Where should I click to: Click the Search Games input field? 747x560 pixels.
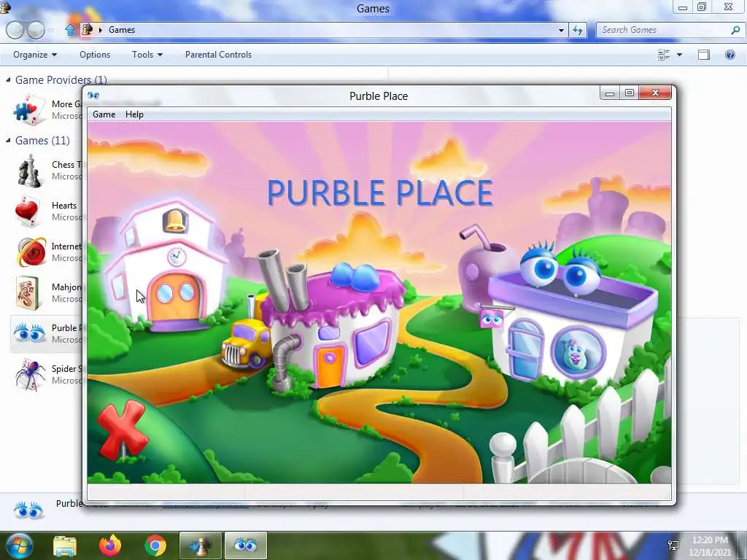click(x=663, y=30)
